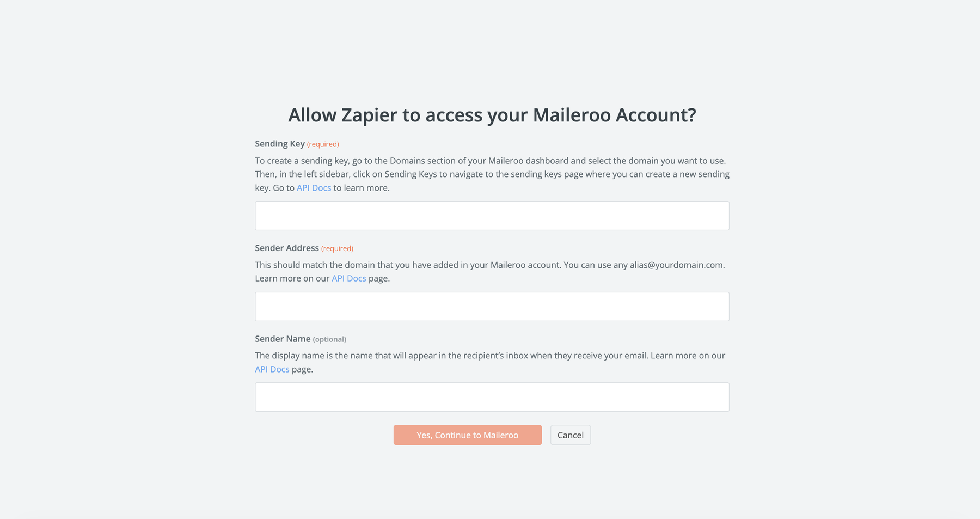Click the Sender Address field label
This screenshot has height=519, width=980.
(287, 248)
